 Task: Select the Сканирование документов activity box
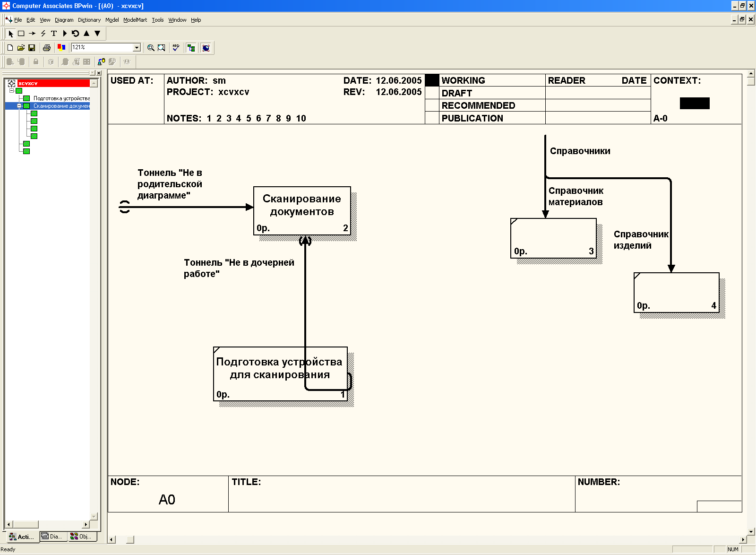[x=302, y=210]
